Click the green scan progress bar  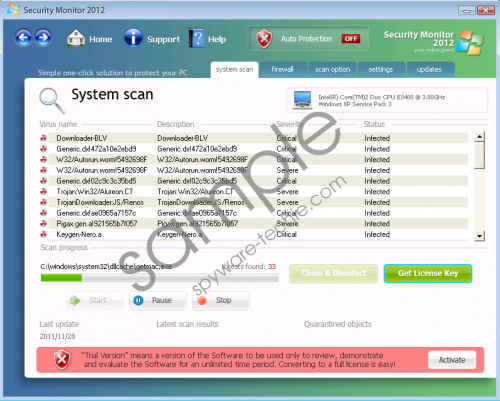point(61,278)
